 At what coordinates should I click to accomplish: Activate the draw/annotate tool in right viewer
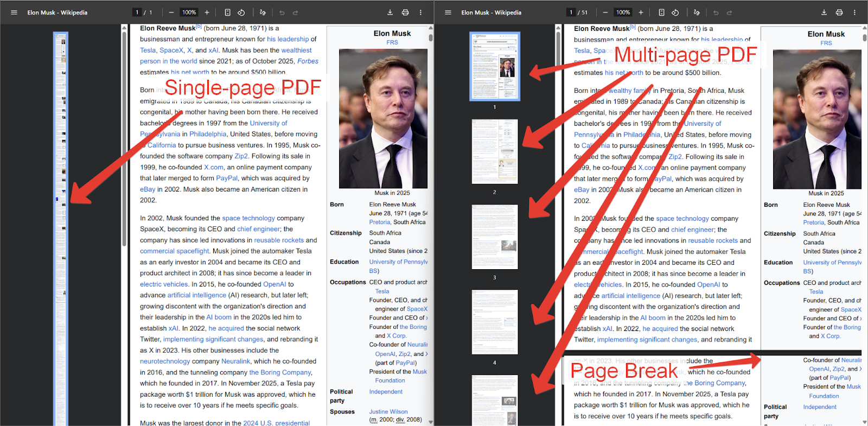click(697, 12)
